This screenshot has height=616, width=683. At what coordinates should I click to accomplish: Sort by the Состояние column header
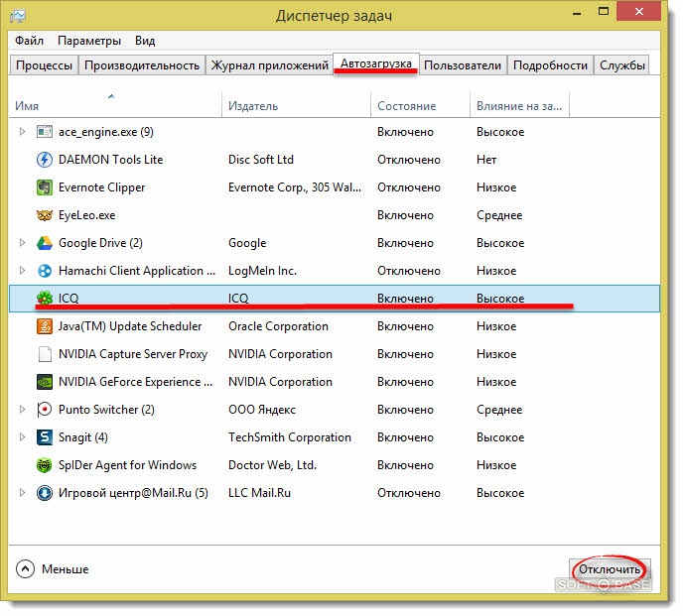(406, 105)
